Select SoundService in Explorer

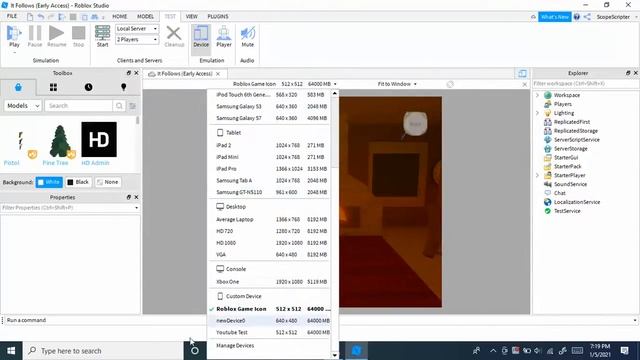570,184
